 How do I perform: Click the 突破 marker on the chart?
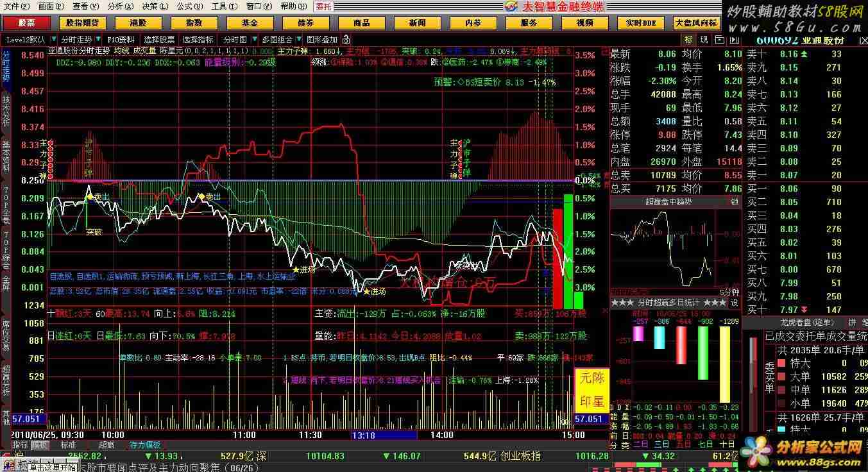[94, 232]
